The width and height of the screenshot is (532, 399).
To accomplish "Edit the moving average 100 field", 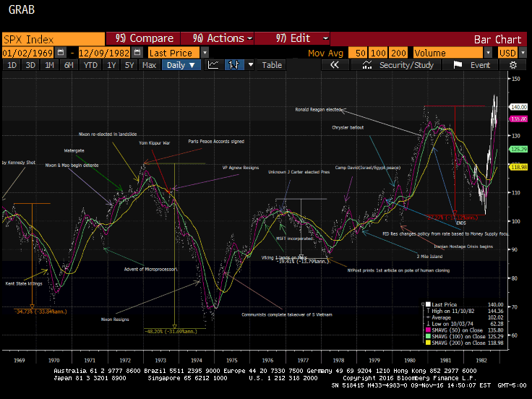I will click(x=378, y=53).
